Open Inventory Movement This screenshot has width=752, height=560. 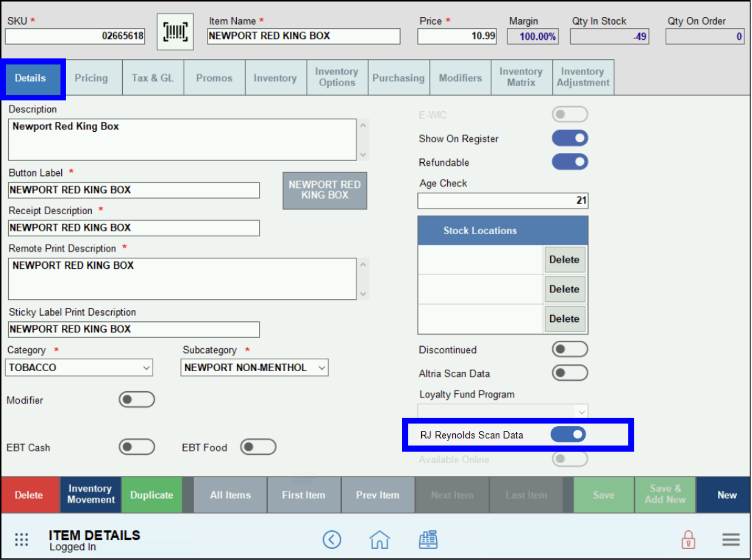[91, 495]
